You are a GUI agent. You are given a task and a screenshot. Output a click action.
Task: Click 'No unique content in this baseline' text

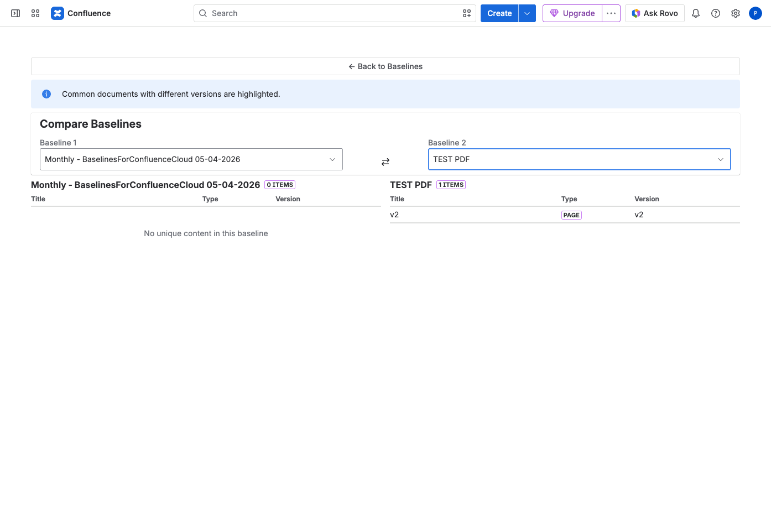[206, 233]
